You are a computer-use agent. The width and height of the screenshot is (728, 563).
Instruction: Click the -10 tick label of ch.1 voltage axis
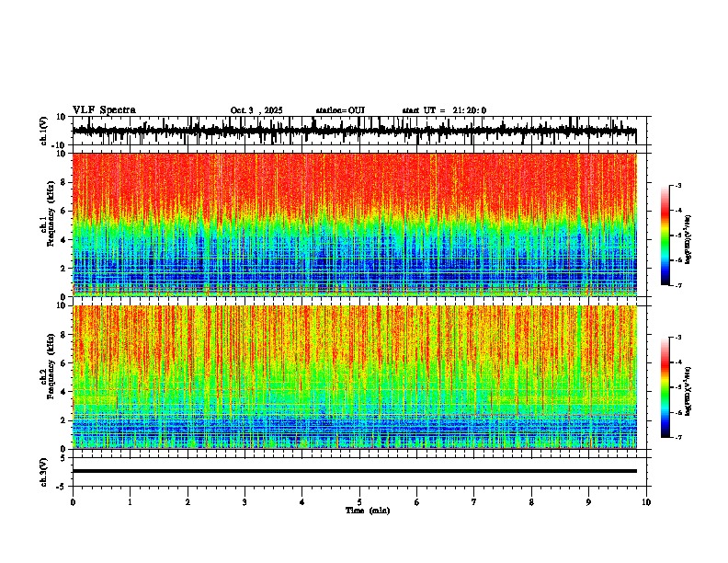pyautogui.click(x=59, y=145)
